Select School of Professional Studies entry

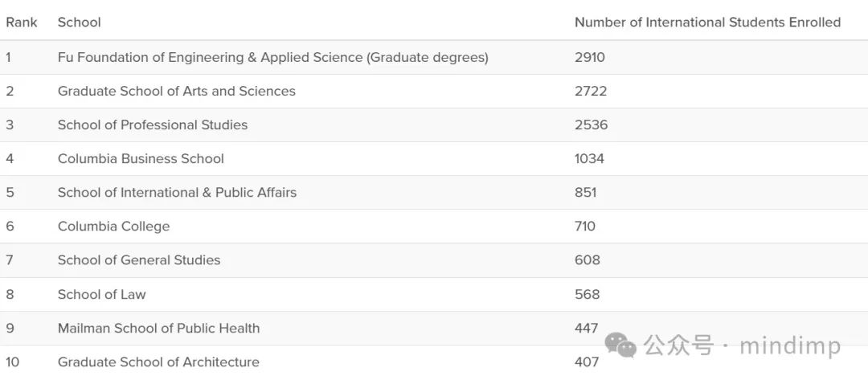pyautogui.click(x=153, y=125)
